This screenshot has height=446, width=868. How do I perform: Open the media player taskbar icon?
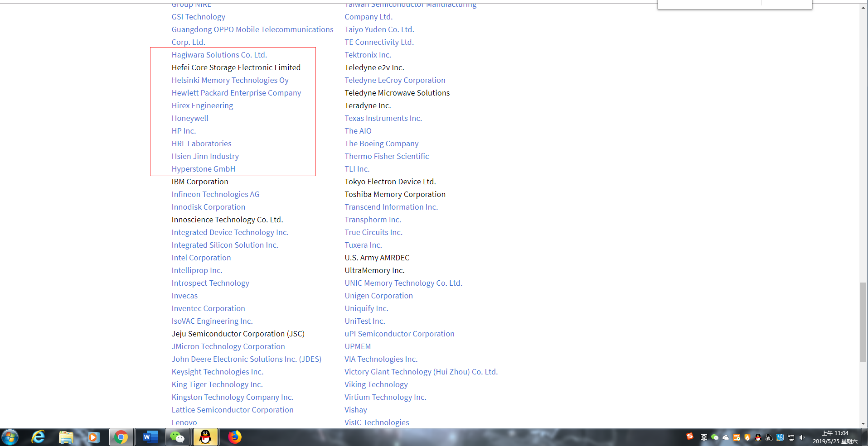tap(93, 437)
